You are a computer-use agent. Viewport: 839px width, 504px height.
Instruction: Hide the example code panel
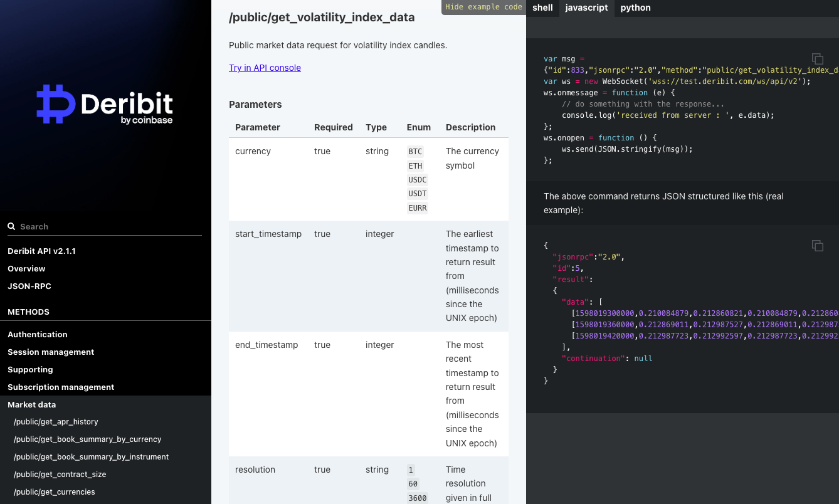point(483,7)
